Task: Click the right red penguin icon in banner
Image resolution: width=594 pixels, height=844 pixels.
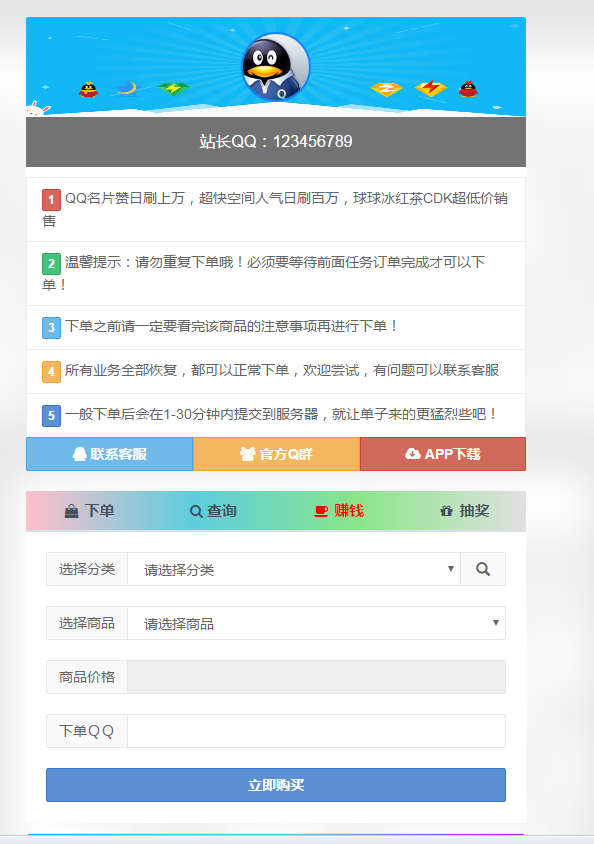Action: (468, 89)
